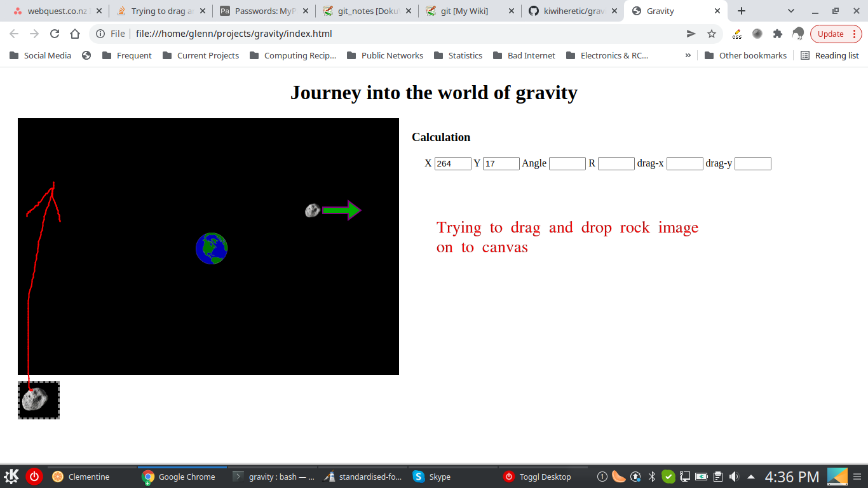Open KDE application launcher
The image size is (868, 488).
coord(11,477)
